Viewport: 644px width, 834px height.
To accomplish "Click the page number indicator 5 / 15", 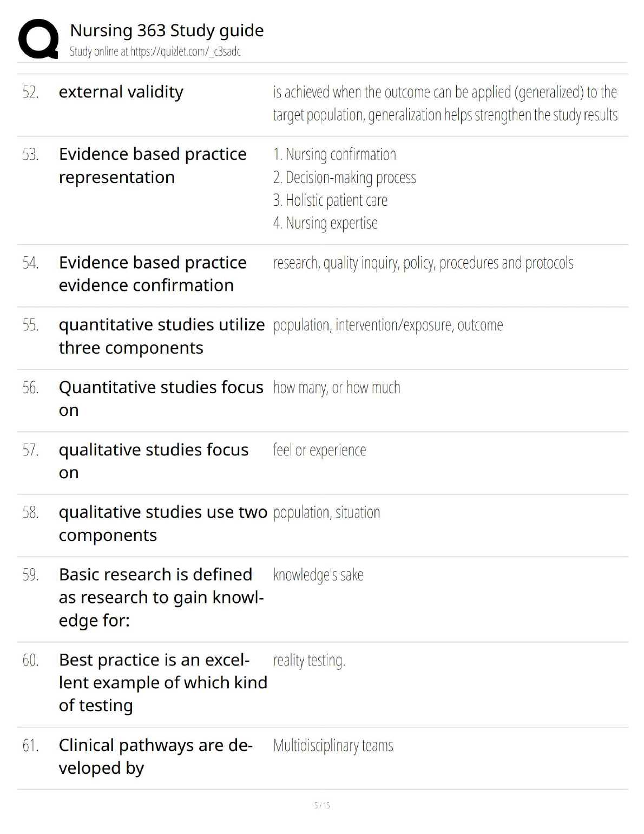I will (322, 805).
